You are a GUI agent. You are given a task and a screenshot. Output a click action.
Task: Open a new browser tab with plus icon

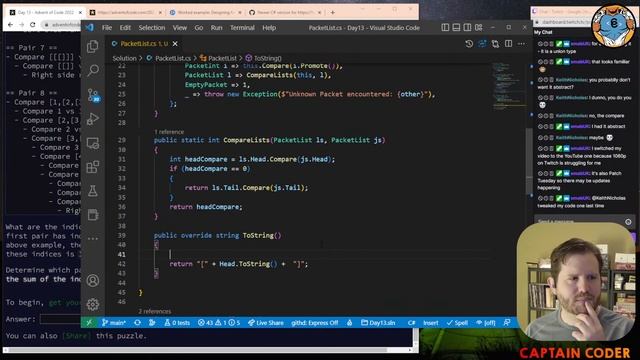point(333,12)
